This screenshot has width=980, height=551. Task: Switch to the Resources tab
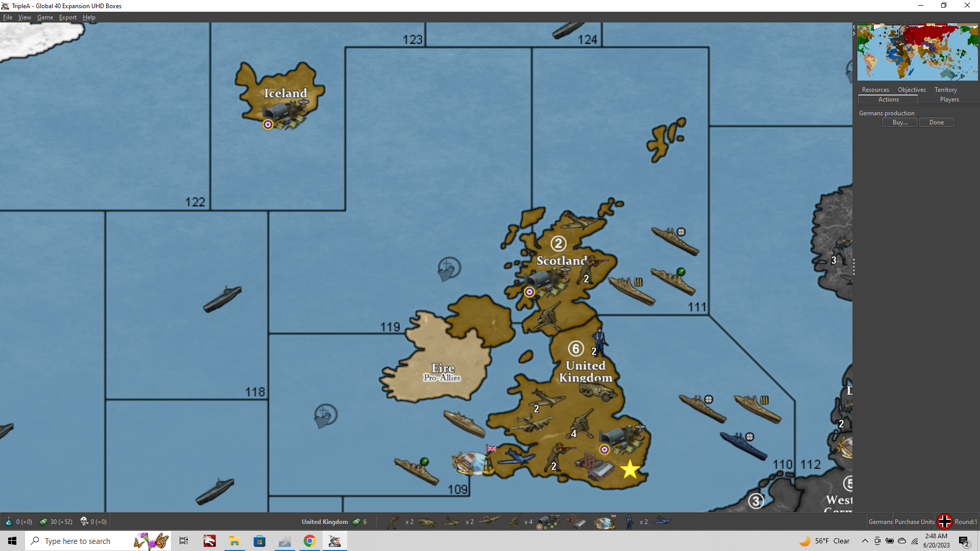click(875, 90)
